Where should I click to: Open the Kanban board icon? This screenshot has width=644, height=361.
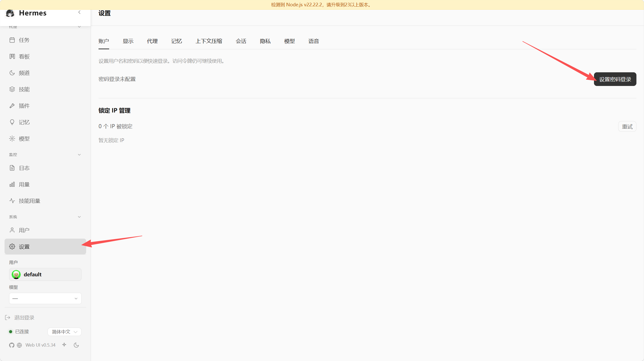pos(12,56)
